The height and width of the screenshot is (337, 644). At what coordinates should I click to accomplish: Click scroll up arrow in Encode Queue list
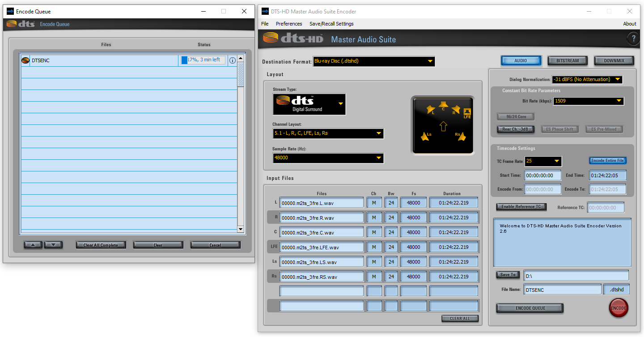click(x=241, y=58)
